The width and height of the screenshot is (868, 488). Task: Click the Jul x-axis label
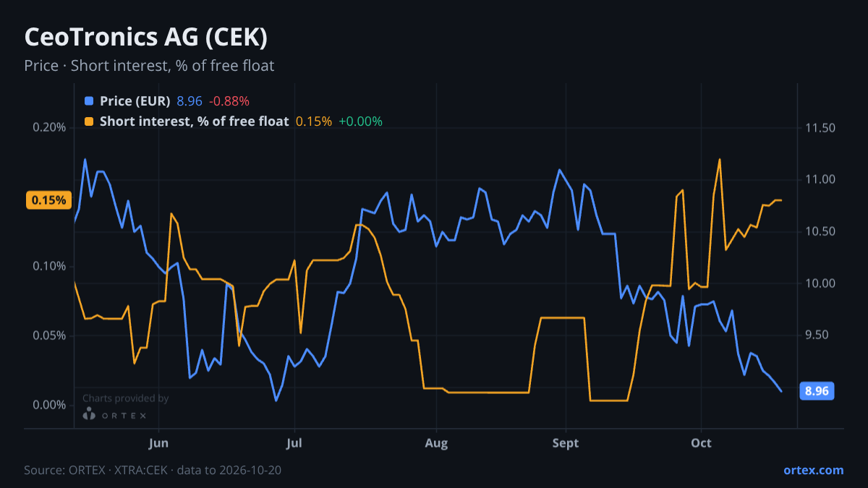(294, 443)
